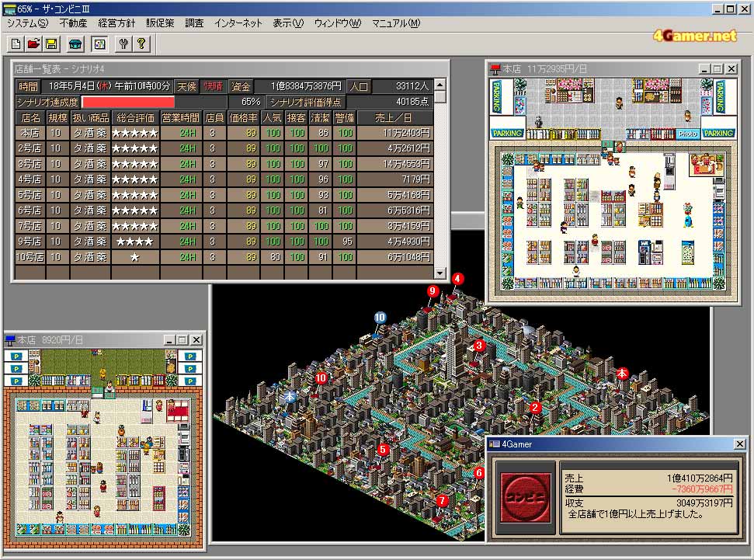Select red store marker 2 on city map
This screenshot has height=560, width=754.
click(x=535, y=408)
